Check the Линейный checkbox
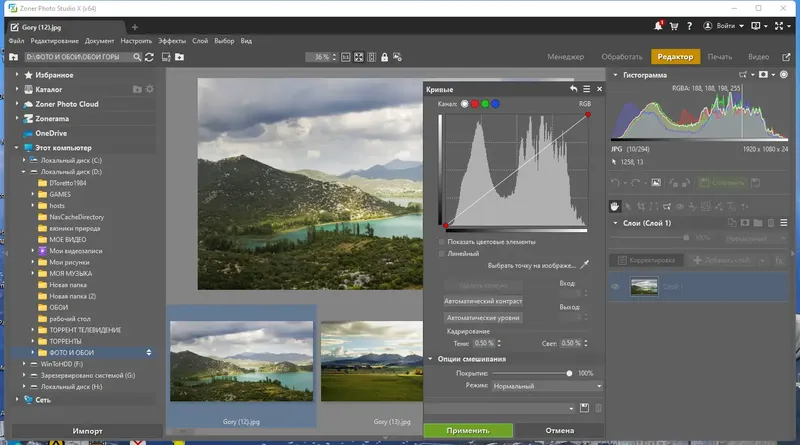 [x=442, y=254]
